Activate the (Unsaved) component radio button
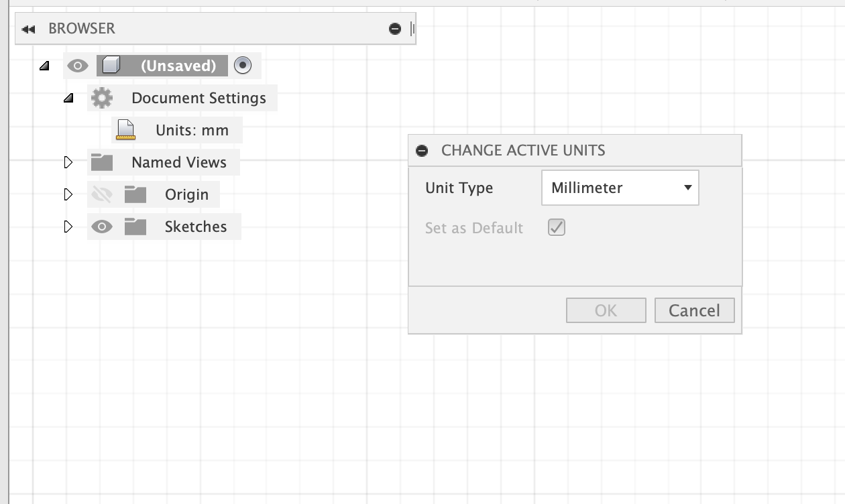This screenshot has width=845, height=504. (243, 66)
